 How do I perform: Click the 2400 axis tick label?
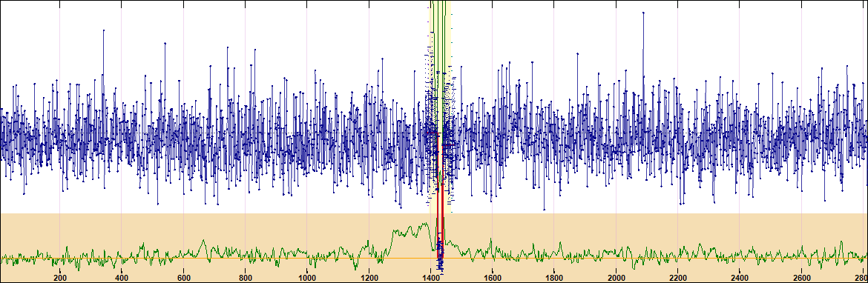[740, 278]
